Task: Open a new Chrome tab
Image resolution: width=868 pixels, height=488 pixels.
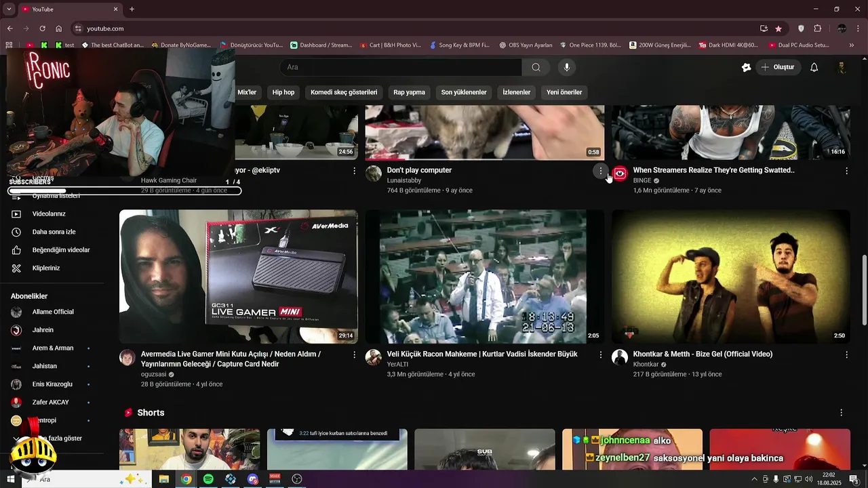Action: 132,9
